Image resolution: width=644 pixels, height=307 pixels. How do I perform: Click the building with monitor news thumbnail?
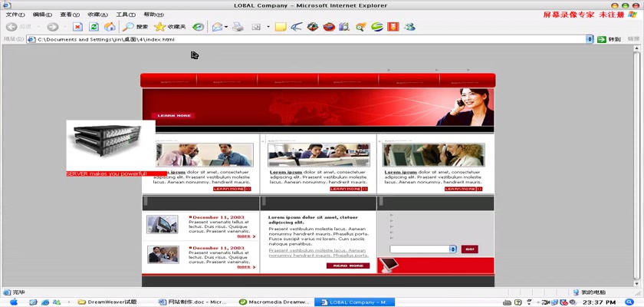[163, 224]
